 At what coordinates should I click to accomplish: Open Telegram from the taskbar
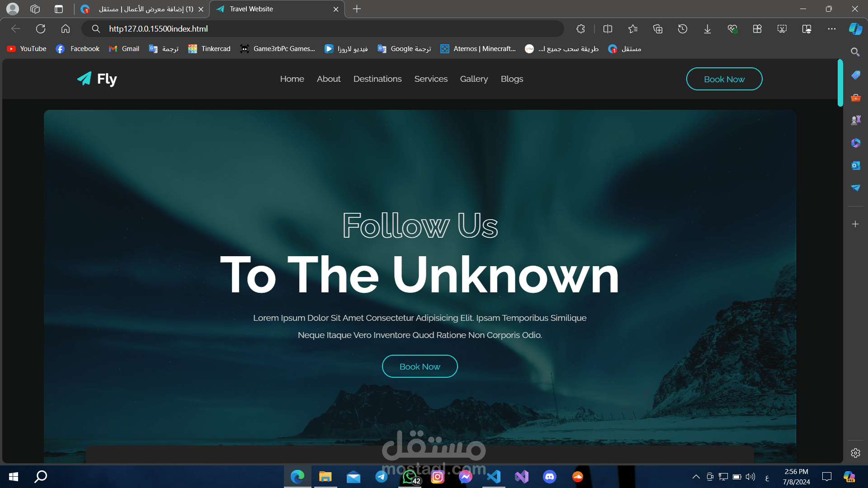pyautogui.click(x=382, y=477)
